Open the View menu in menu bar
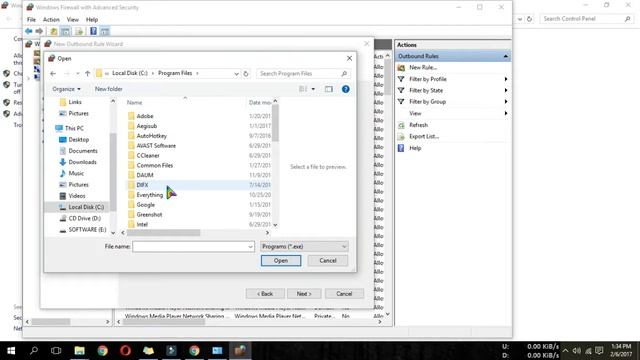This screenshot has height=360, width=640. 73,20
